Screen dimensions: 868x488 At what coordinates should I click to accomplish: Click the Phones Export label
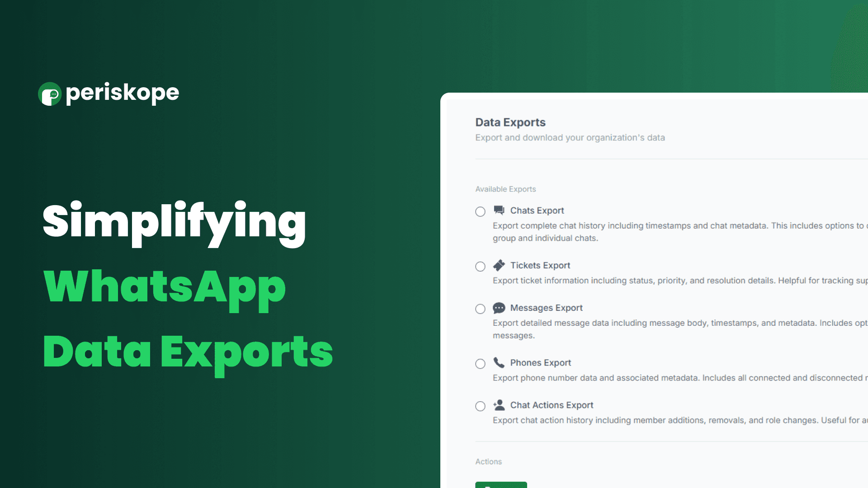click(x=541, y=363)
